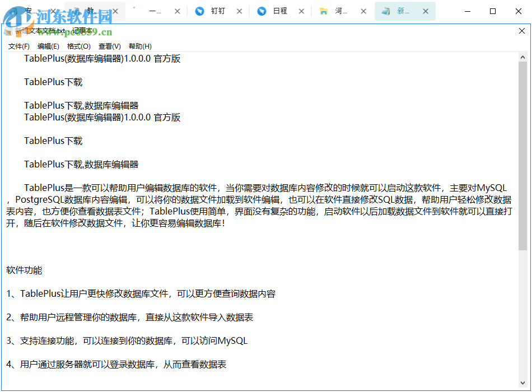Screen dimensions: 532x392
Task: Click the DingTalk icon on the 钉钉 tab
Action: coord(200,11)
